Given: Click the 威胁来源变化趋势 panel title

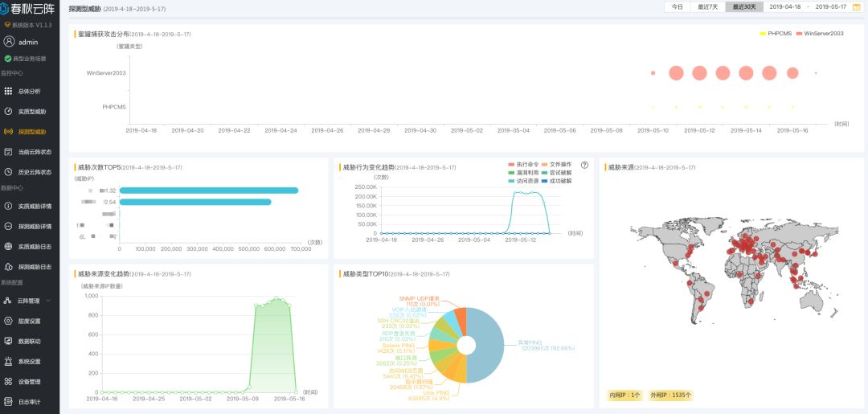Looking at the screenshot, I should pos(103,274).
